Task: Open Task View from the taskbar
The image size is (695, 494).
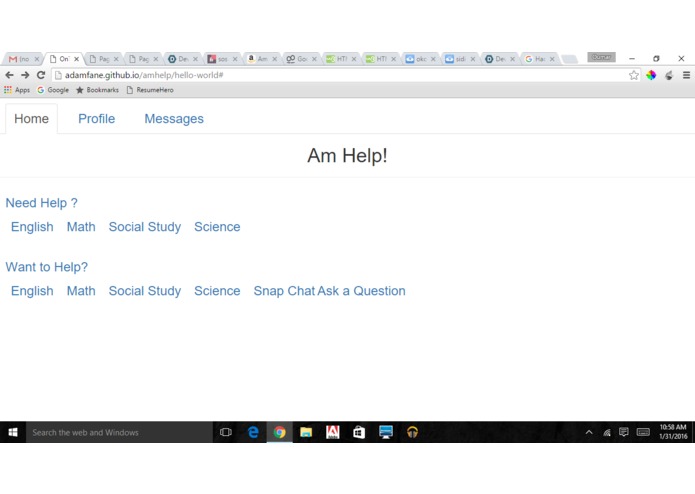Action: (x=226, y=432)
